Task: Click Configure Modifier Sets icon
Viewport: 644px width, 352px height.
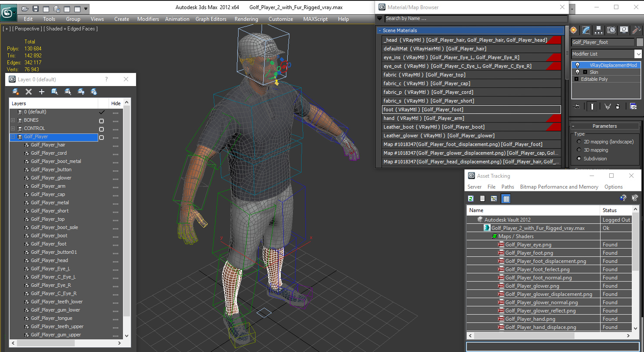Action: coord(633,106)
